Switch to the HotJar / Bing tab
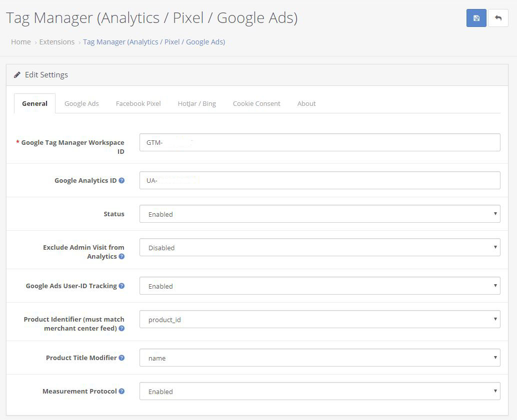 (x=197, y=103)
